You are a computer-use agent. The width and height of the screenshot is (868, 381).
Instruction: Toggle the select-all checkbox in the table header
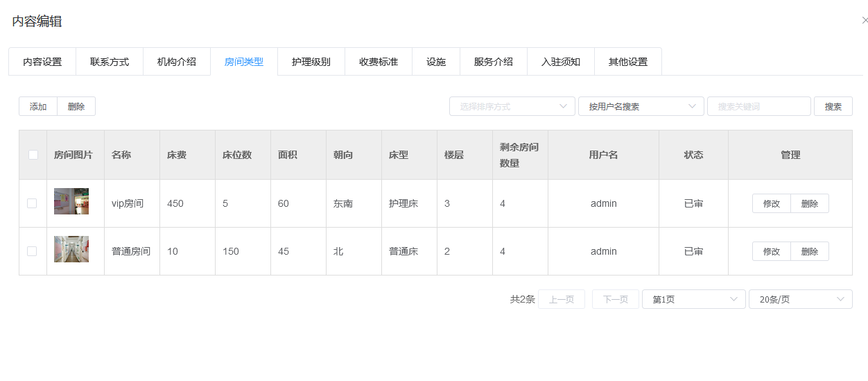(33, 155)
